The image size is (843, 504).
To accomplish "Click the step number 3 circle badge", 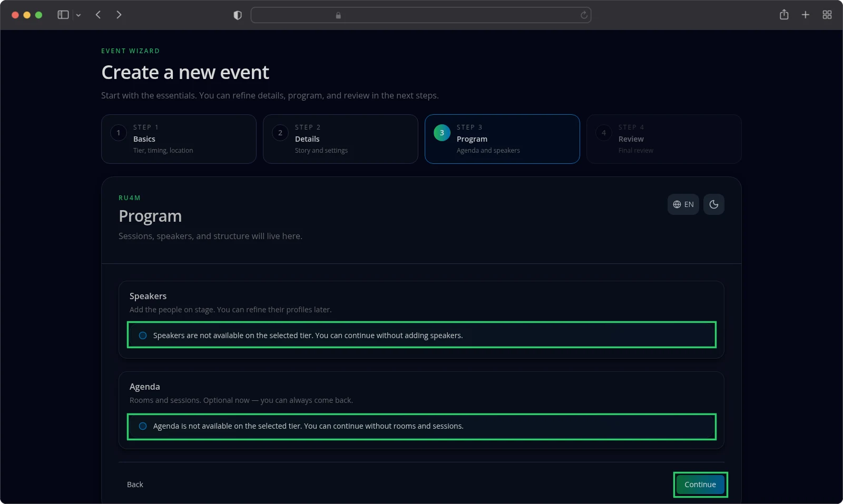I will click(x=442, y=133).
